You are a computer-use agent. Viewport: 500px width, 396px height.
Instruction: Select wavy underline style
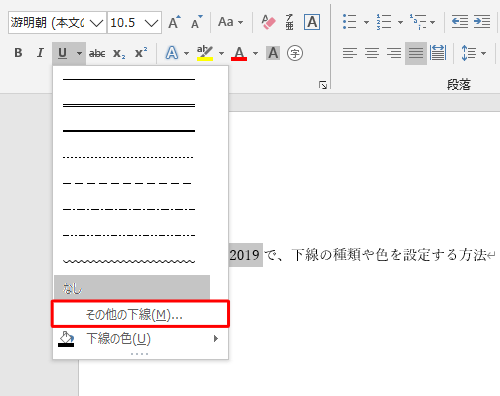click(x=129, y=261)
